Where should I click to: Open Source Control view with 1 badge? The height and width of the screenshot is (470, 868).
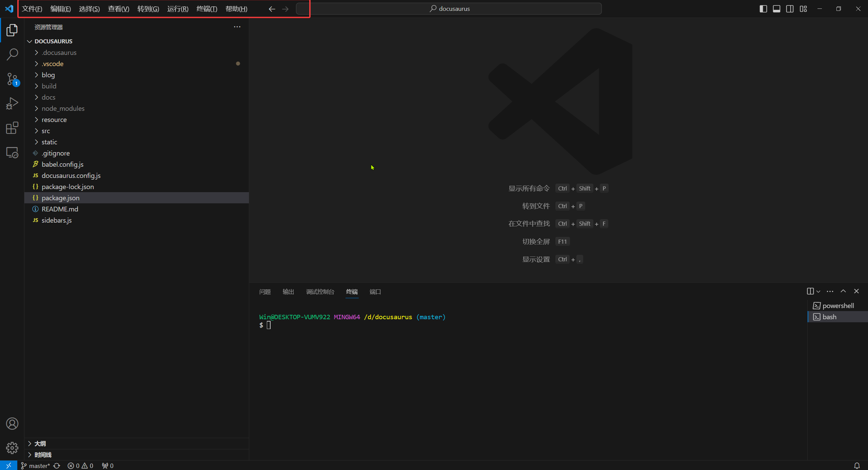(12, 79)
